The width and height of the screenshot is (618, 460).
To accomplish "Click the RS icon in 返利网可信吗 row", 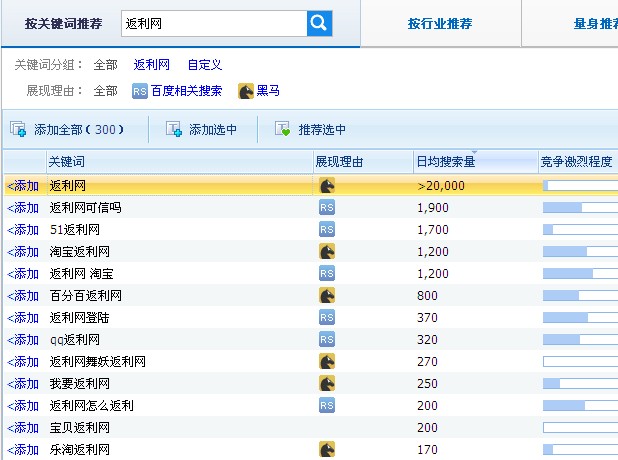I will [326, 207].
